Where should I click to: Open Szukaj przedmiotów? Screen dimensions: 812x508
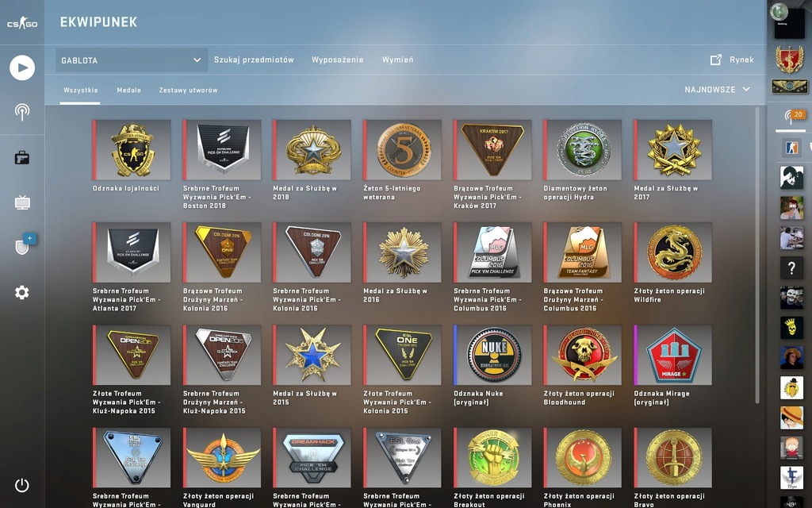click(254, 60)
